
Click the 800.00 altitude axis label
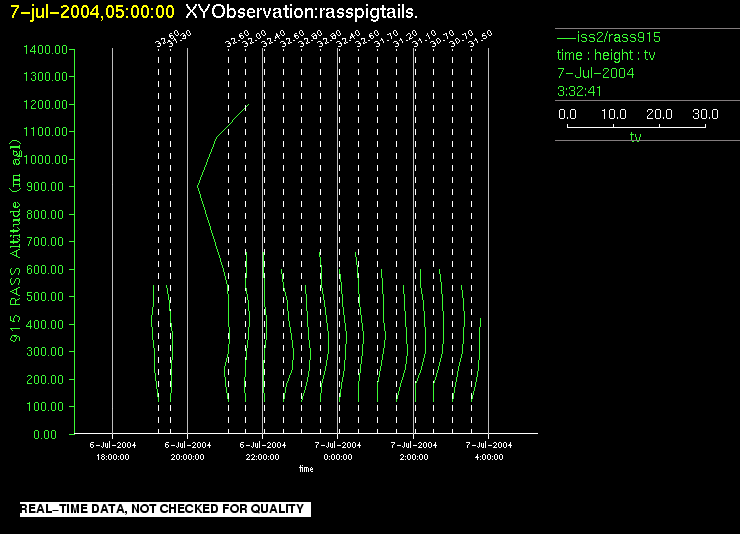[45, 214]
